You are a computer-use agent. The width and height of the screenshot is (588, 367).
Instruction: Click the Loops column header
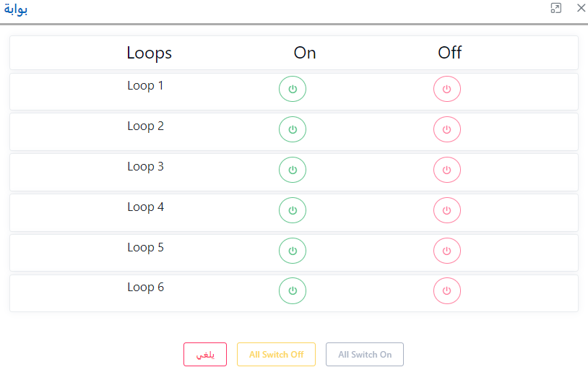149,53
